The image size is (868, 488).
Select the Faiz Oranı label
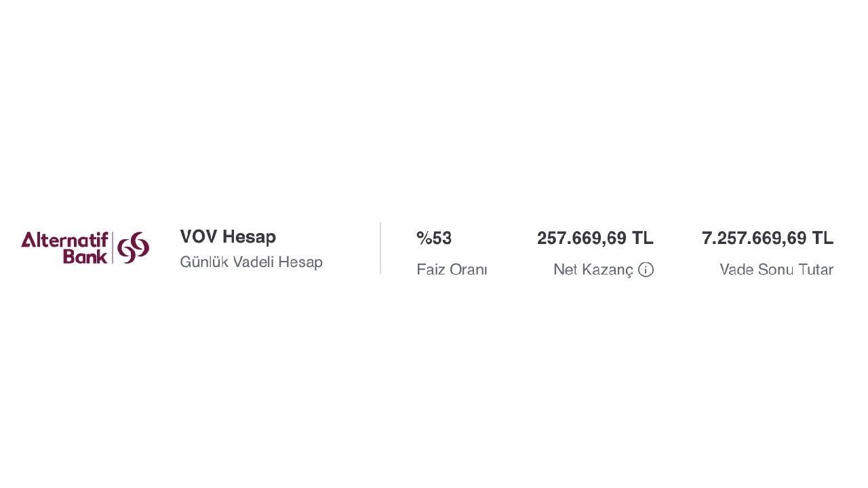(x=452, y=270)
